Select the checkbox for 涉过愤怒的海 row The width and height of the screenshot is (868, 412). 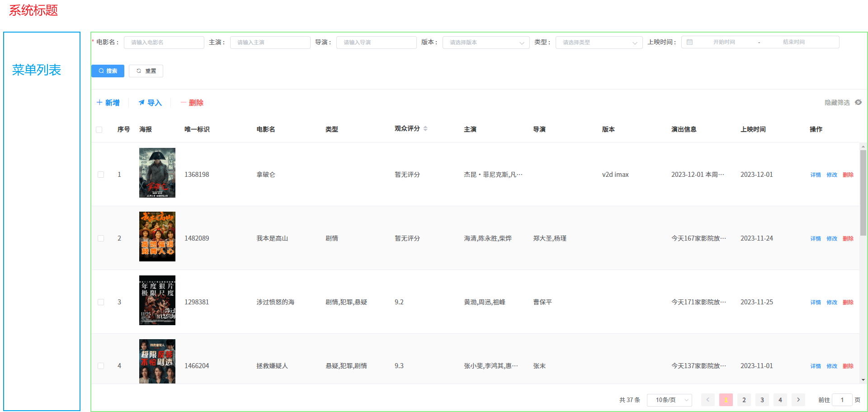tap(101, 302)
